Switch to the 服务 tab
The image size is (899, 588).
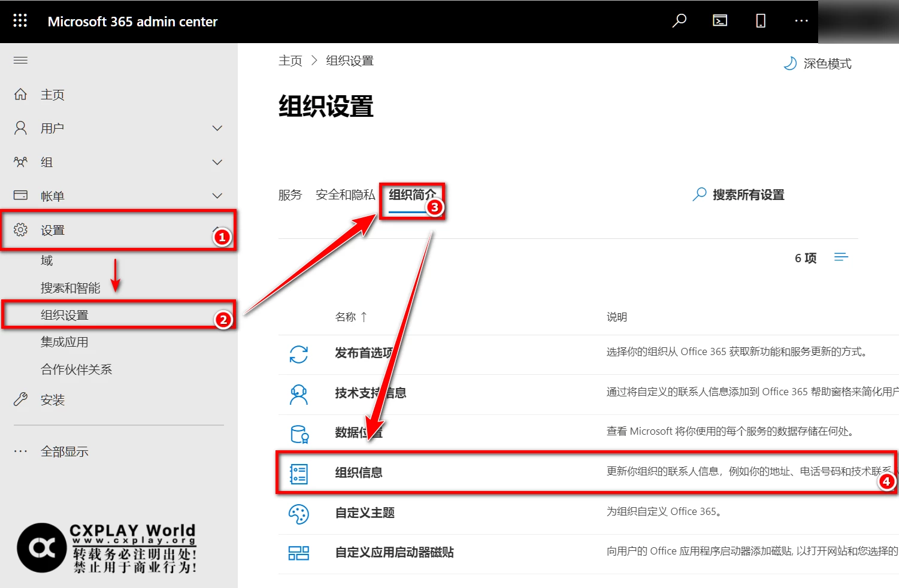click(x=290, y=195)
